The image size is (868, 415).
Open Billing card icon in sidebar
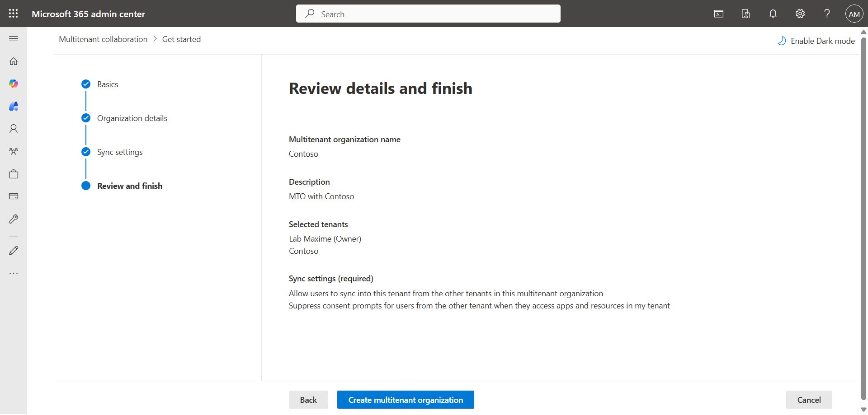click(x=14, y=196)
